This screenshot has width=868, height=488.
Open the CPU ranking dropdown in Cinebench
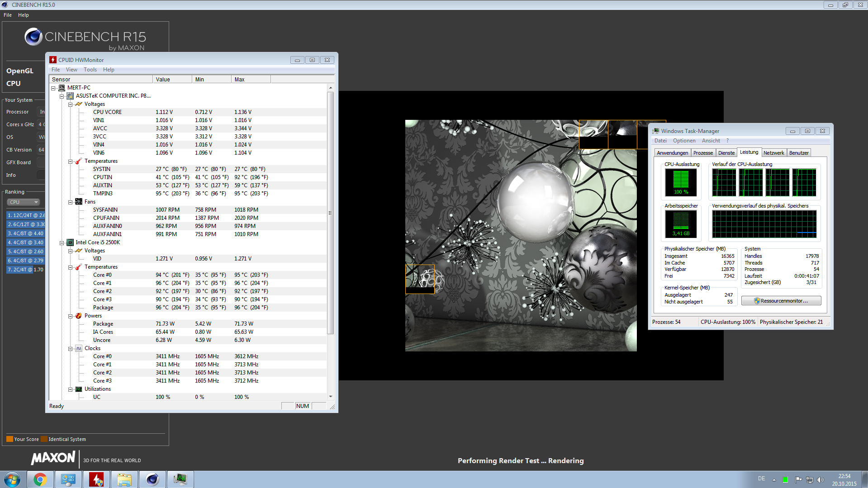pyautogui.click(x=24, y=202)
